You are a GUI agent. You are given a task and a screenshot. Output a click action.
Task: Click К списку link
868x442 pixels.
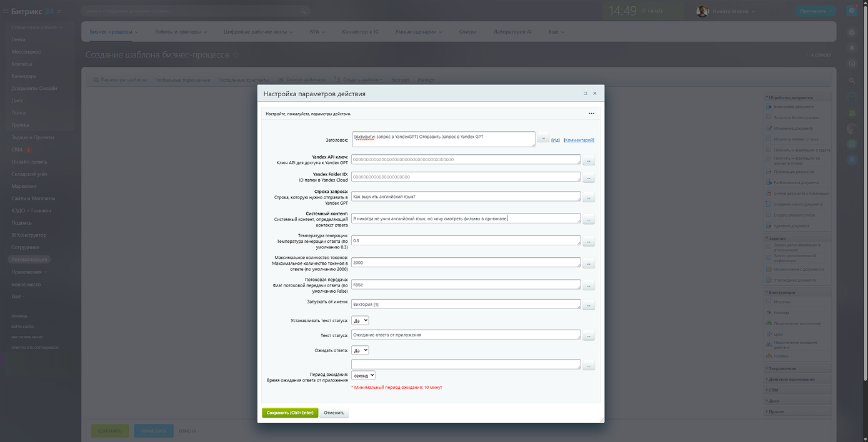(x=821, y=55)
